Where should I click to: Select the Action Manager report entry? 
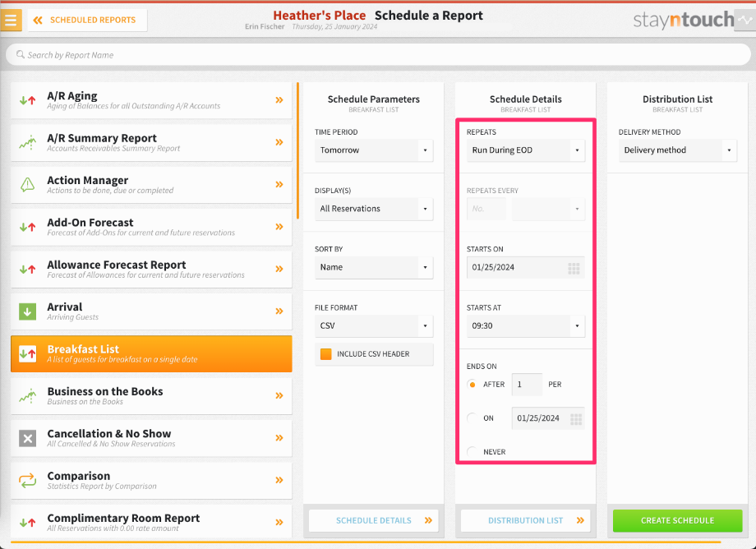[151, 184]
